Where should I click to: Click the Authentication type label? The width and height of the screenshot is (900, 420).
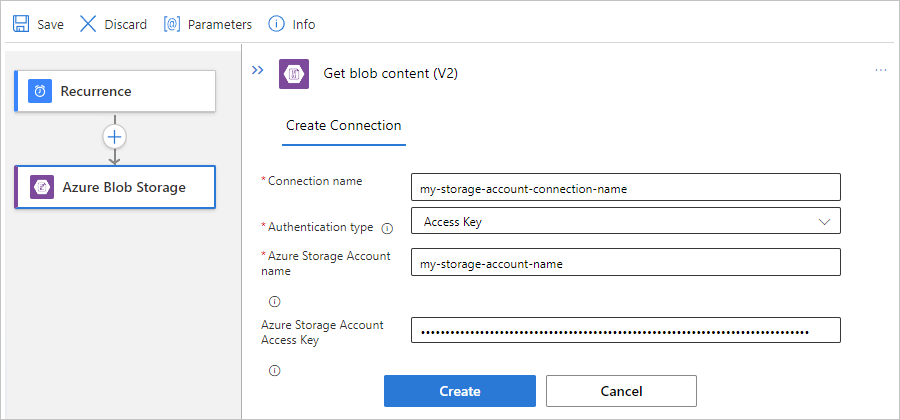point(320,227)
